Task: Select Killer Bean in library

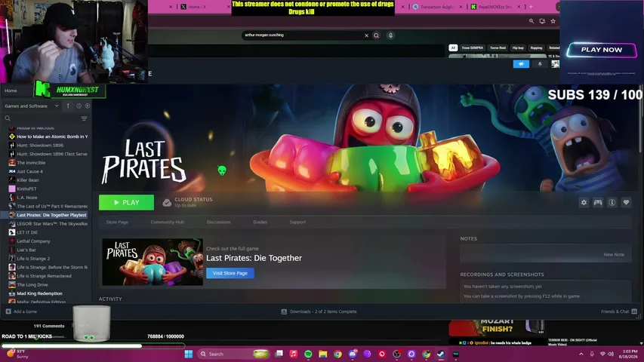Action: [x=28, y=180]
